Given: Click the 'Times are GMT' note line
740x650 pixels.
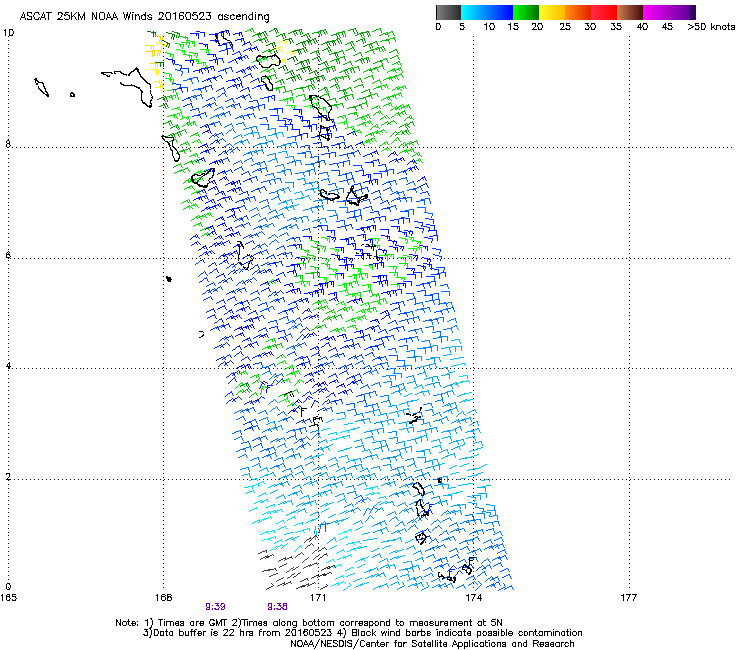Looking at the screenshot, I should click(x=309, y=623).
